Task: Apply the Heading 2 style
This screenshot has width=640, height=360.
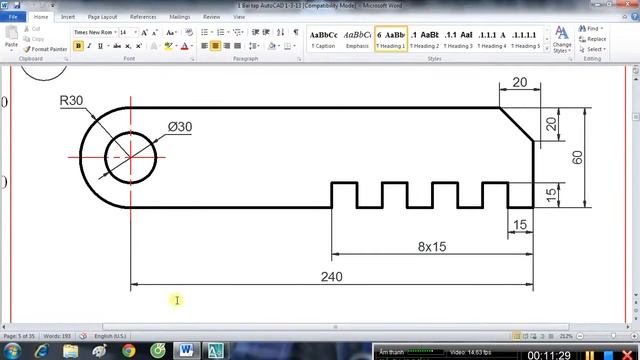Action: pyautogui.click(x=424, y=39)
